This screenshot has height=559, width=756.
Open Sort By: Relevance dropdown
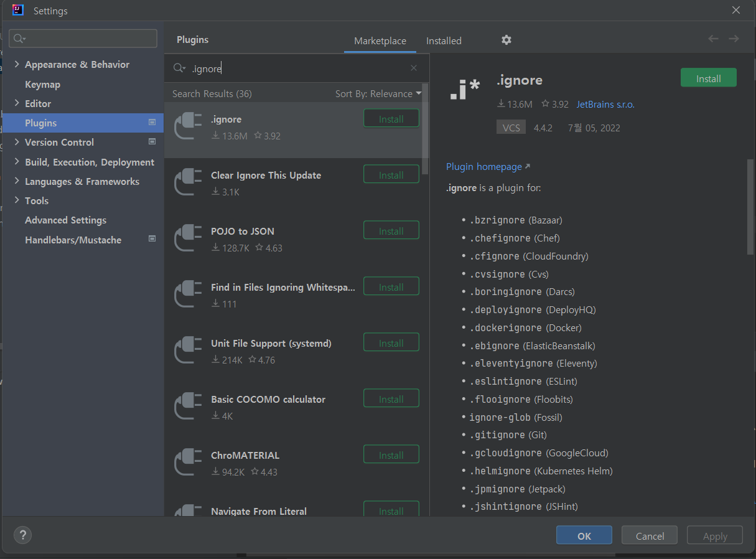point(378,93)
